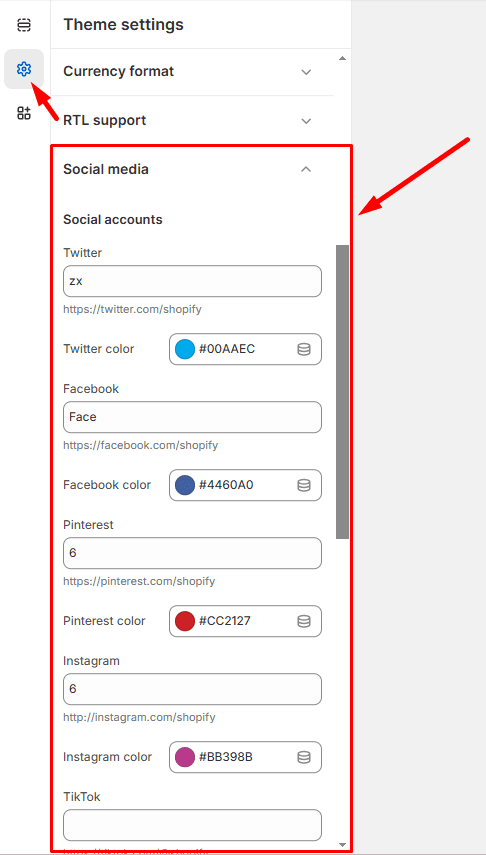The image size is (486, 855).
Task: Expand the RTL support section
Action: (x=193, y=121)
